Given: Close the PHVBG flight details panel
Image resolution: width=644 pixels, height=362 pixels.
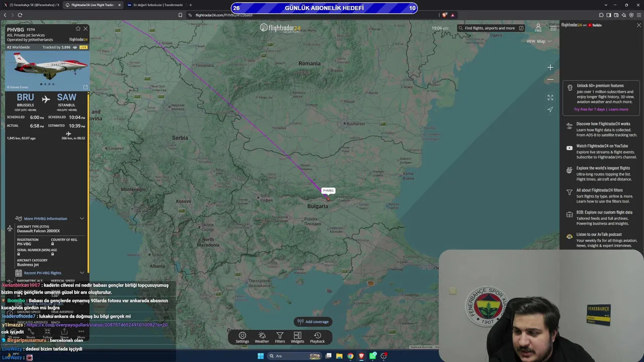Looking at the screenshot, I should coord(86,29).
